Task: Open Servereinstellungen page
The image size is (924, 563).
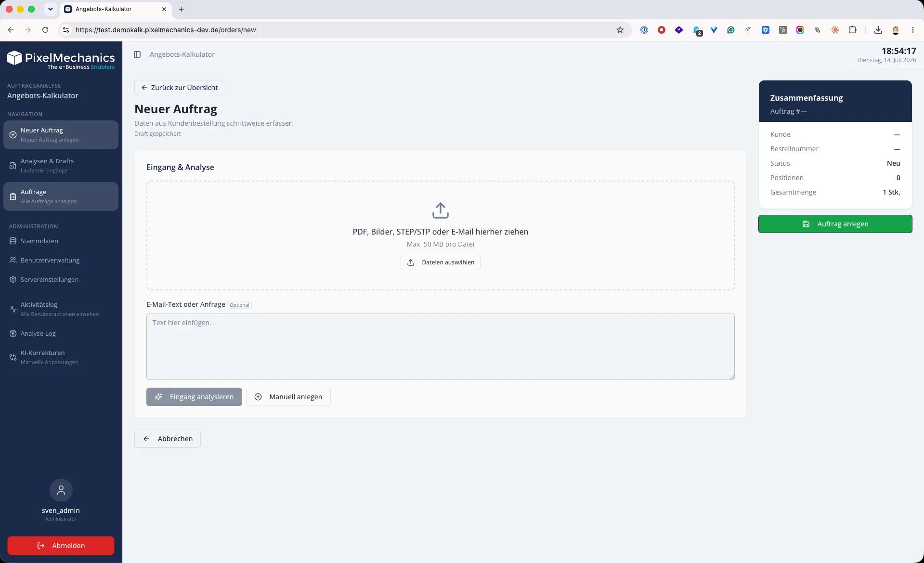Action: click(61, 279)
